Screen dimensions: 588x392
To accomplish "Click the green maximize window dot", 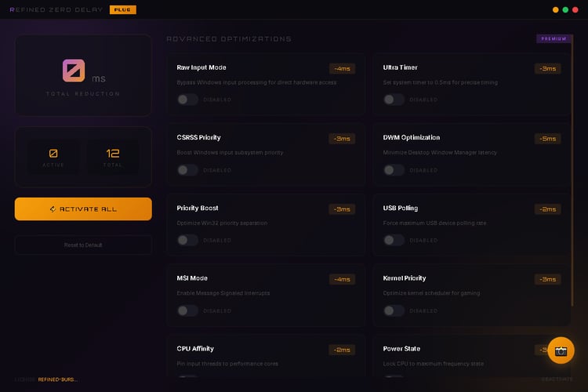I will pyautogui.click(x=566, y=10).
